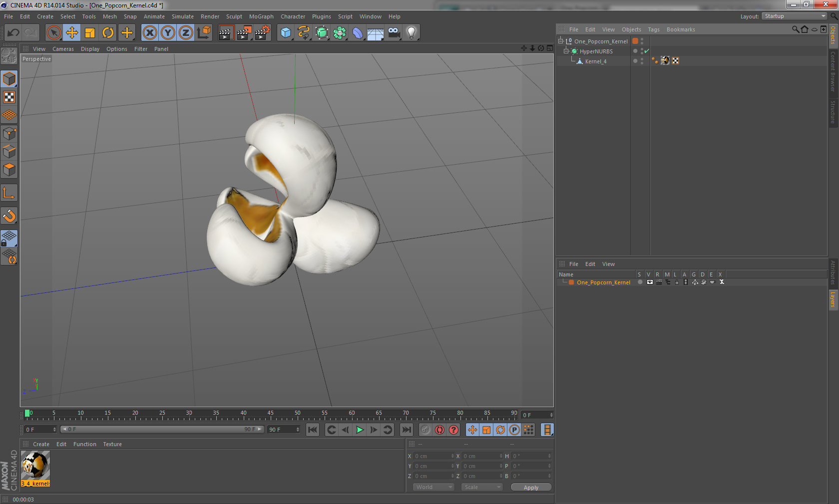Open the MoGraph menu
This screenshot has height=504, width=839.
(x=262, y=16)
